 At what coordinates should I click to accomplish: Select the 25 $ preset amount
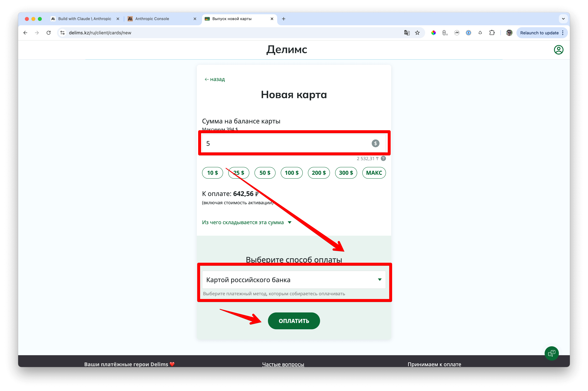(x=238, y=173)
